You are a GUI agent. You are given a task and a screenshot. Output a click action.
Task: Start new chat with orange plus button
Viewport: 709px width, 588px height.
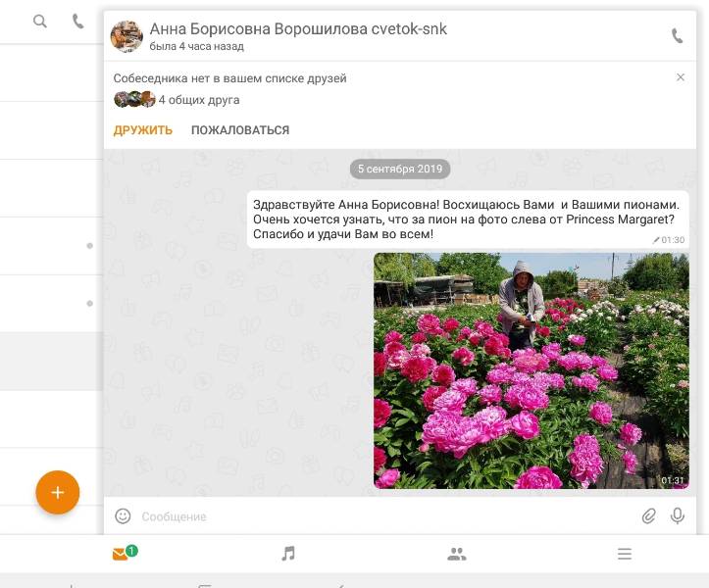pyautogui.click(x=58, y=492)
